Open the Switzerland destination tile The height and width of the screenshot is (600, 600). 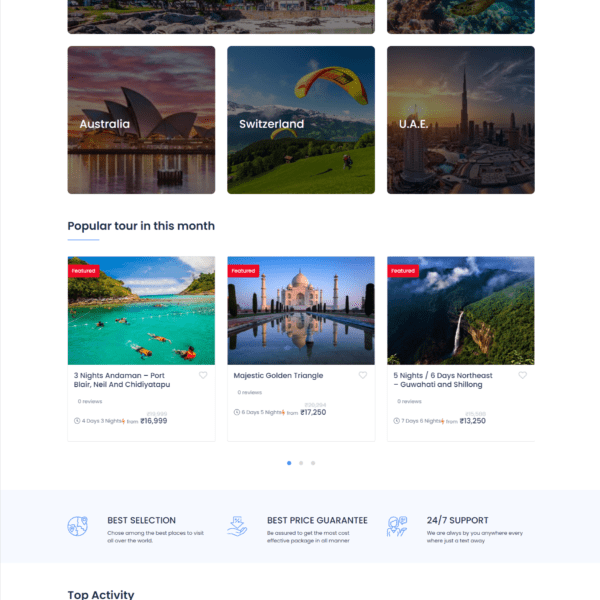(x=301, y=120)
